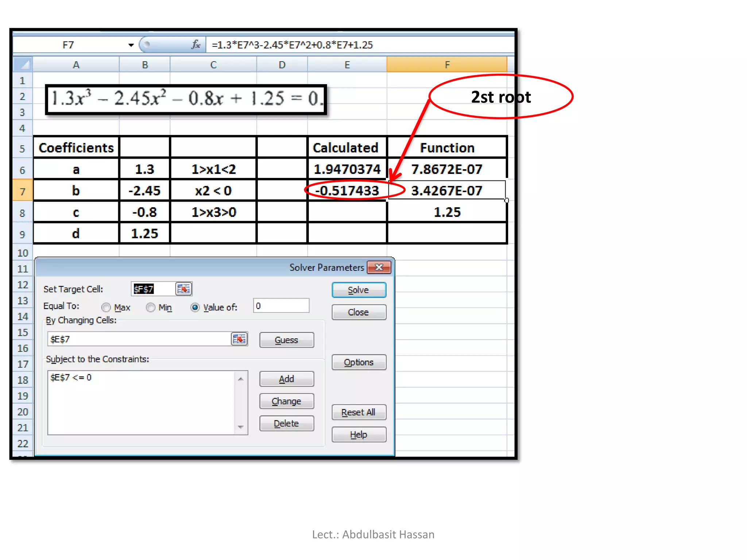Click the Guess button

point(286,340)
